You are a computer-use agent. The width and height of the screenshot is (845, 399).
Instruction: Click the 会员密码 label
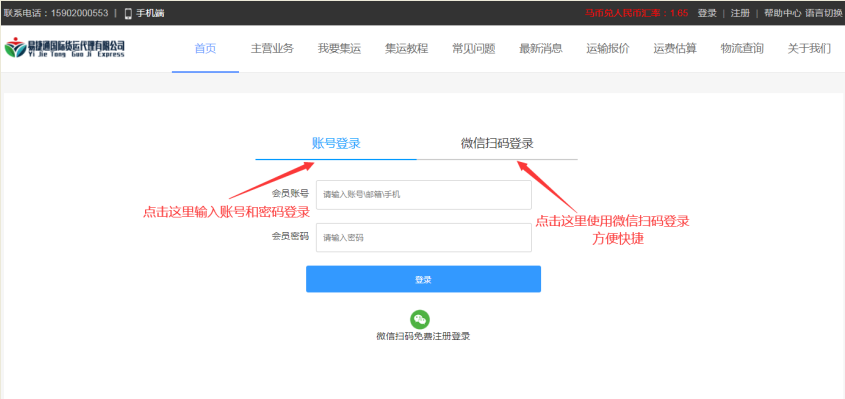(x=290, y=236)
